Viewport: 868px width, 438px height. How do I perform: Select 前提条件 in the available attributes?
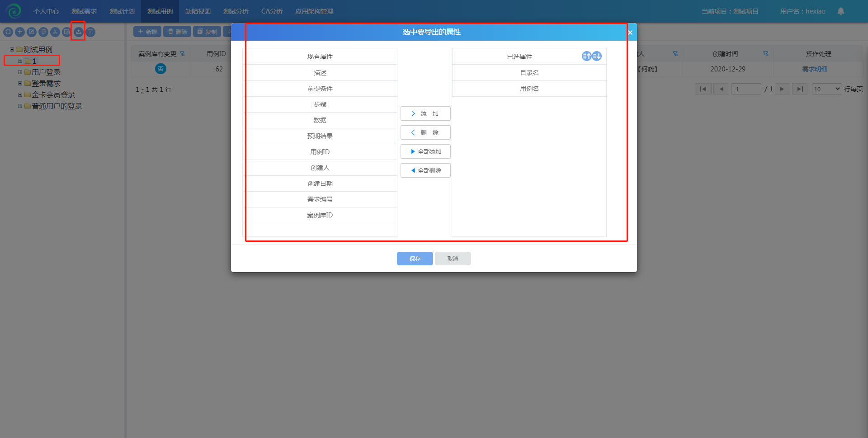(x=320, y=89)
